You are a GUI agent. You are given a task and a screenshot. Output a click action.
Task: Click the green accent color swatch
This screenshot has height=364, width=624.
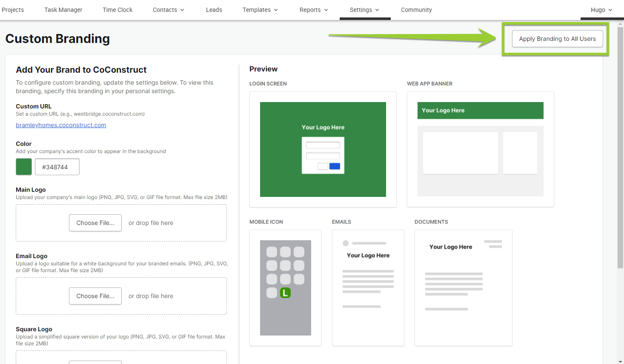tap(24, 167)
